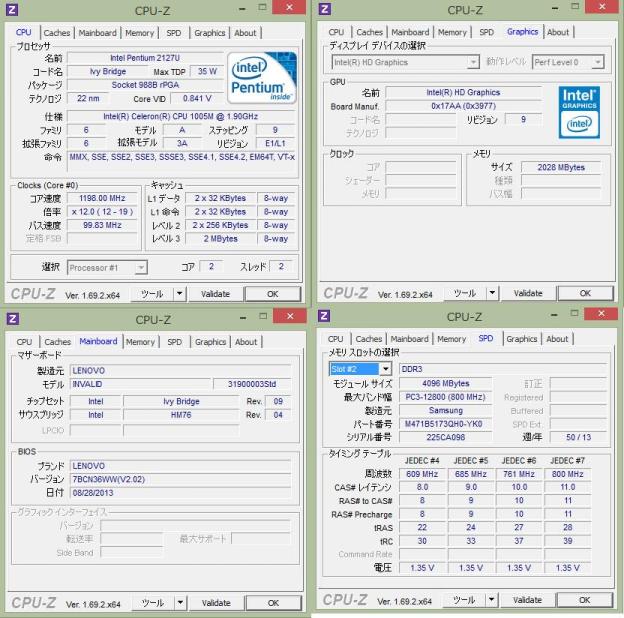The height and width of the screenshot is (618, 624).
Task: Click CPU-Z app icon in top-left window
Action: click(x=12, y=10)
